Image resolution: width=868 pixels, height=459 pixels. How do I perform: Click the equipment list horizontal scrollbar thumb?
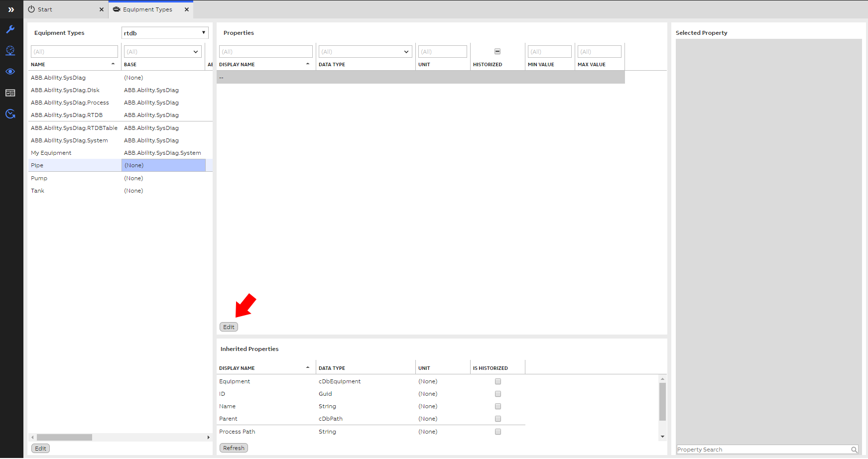[64, 437]
